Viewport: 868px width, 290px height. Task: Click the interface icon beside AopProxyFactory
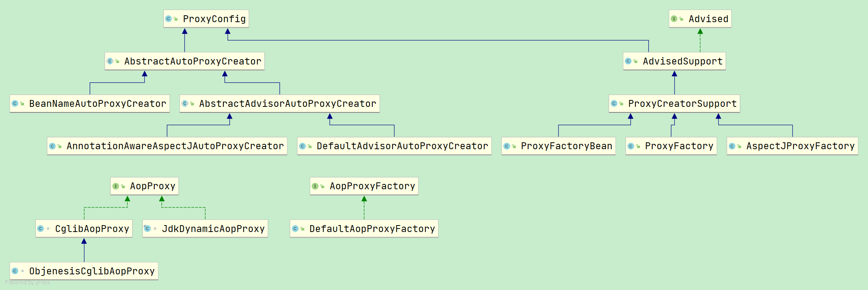315,186
